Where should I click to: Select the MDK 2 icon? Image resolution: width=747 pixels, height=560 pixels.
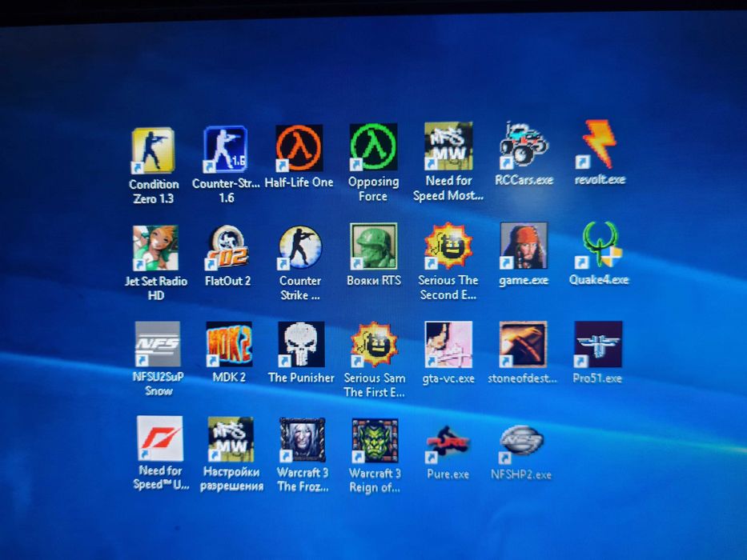(229, 344)
